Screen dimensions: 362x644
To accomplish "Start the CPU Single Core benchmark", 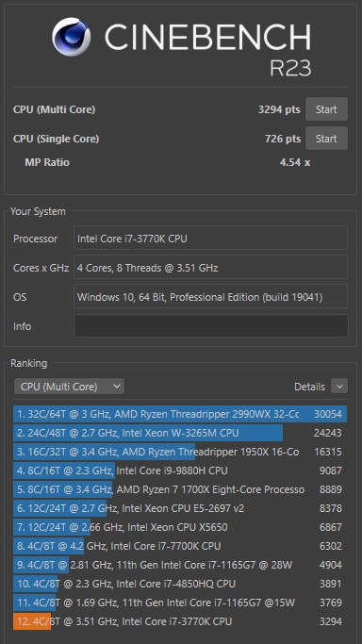I will (326, 139).
